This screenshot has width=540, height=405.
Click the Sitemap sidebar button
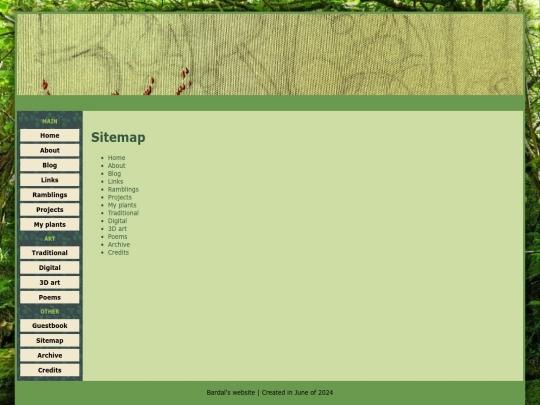point(50,341)
